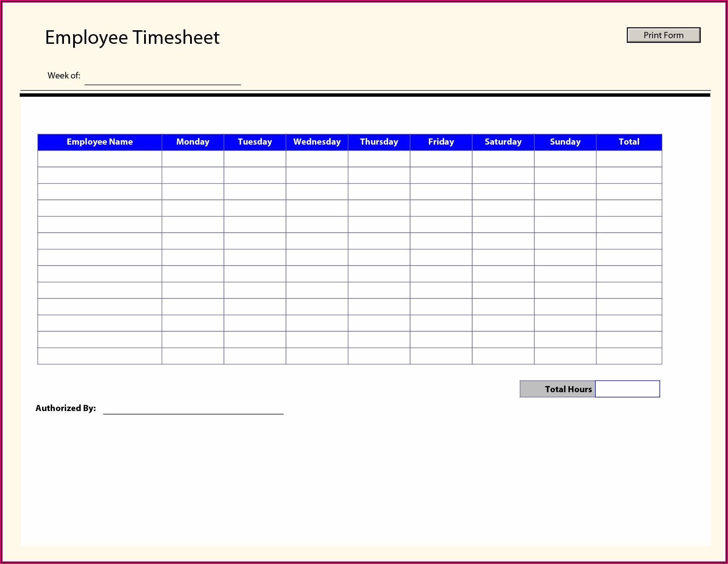Click the Friday column header
728x564 pixels.
point(441,142)
